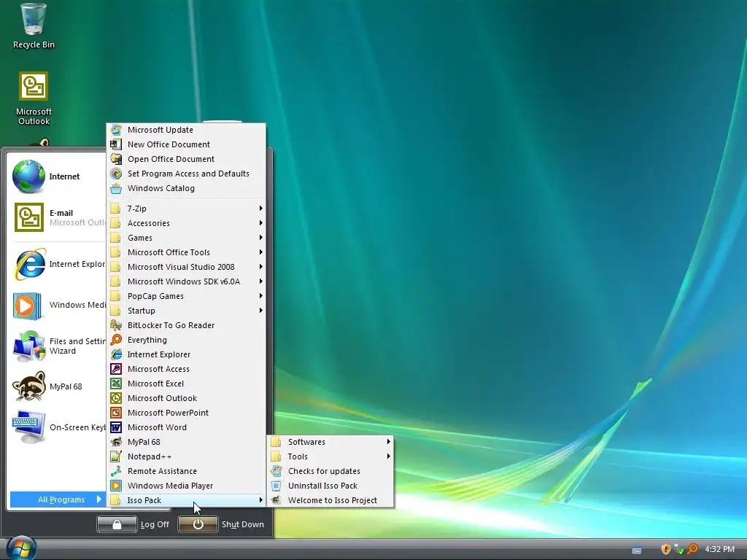747x560 pixels.
Task: Open the Softwares folder entry
Action: coord(330,442)
